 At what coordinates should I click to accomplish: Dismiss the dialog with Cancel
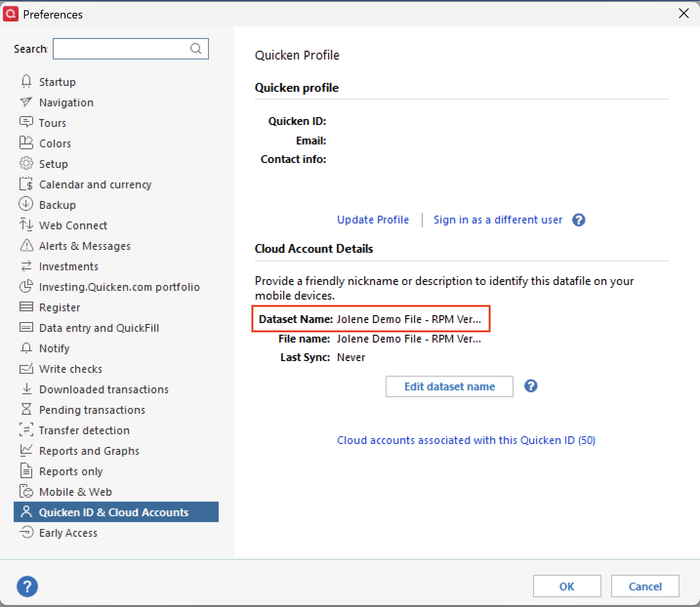point(645,586)
